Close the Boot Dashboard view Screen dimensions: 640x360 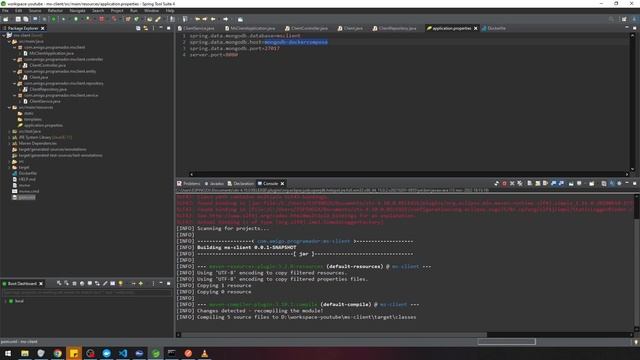(41, 284)
